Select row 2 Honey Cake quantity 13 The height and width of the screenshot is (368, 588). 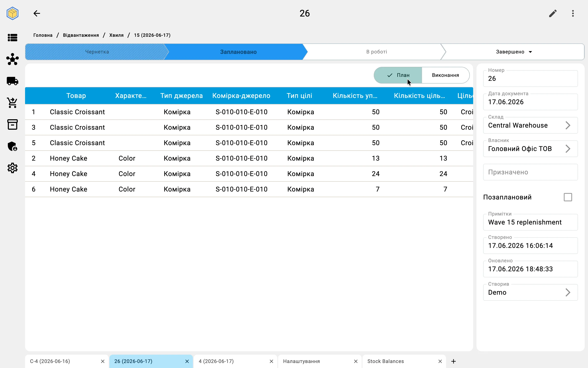point(249,158)
